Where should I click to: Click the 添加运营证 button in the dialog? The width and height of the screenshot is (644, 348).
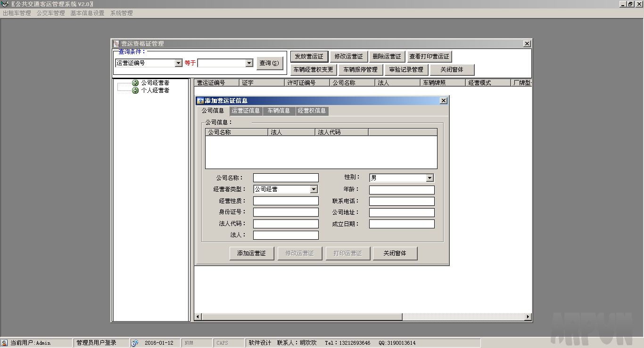pyautogui.click(x=251, y=253)
